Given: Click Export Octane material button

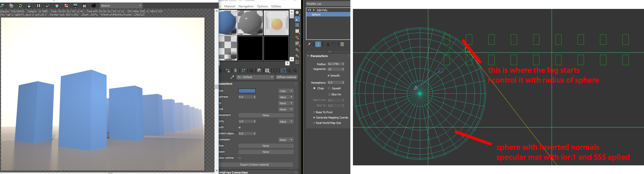Looking at the screenshot, I should pos(254,165).
